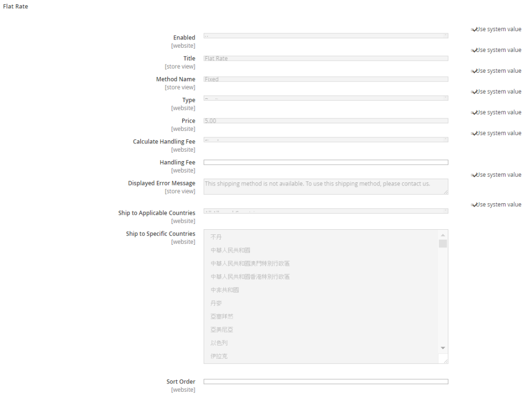532x396 pixels.
Task: Click the Price text field
Action: point(325,121)
